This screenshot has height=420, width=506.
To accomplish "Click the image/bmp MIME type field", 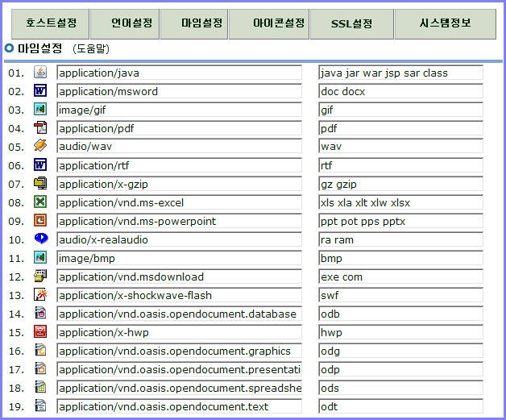I will [179, 258].
